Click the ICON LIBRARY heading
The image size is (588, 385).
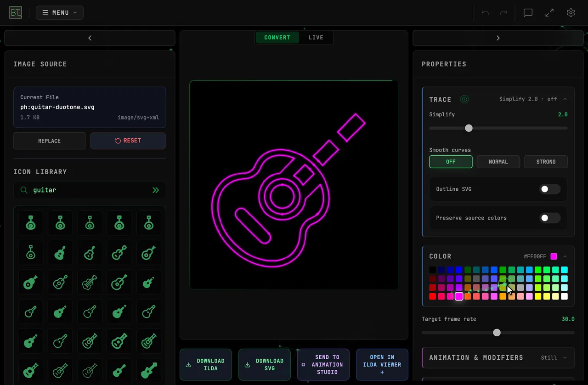40,172
